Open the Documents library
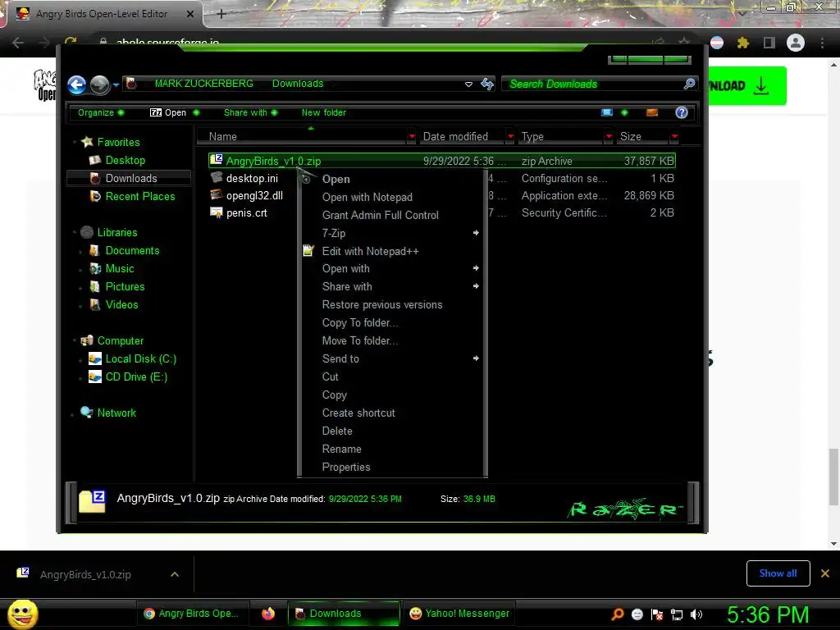Viewport: 840px width, 630px height. [x=132, y=250]
